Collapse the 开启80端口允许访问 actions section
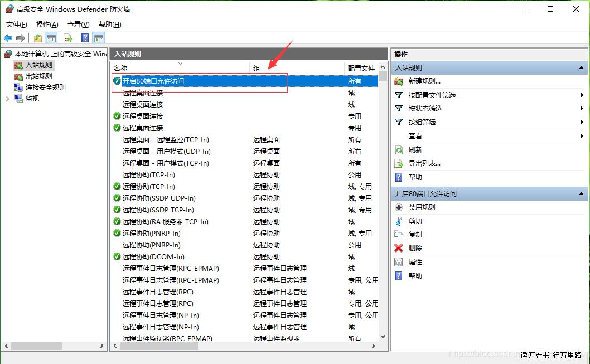 coord(581,194)
